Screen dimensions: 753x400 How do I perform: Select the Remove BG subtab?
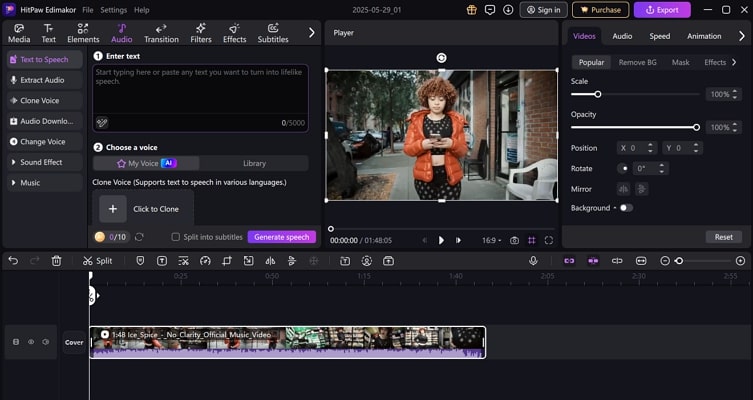point(637,62)
